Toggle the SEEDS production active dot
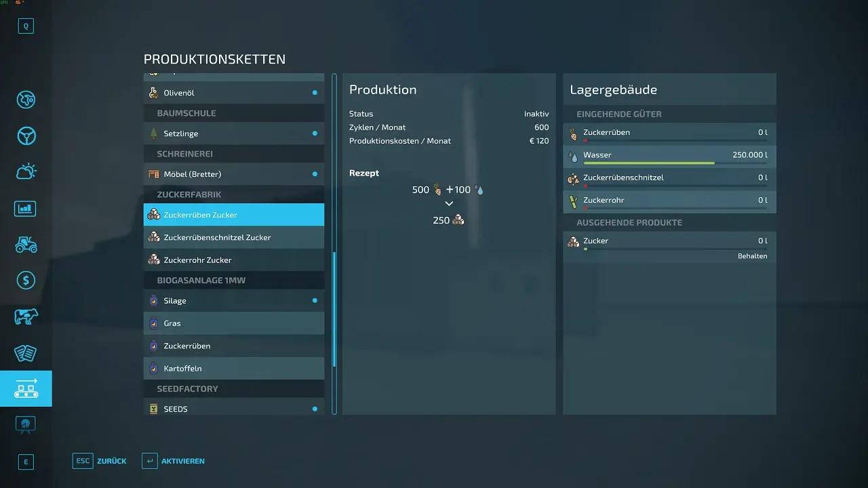 (x=315, y=409)
